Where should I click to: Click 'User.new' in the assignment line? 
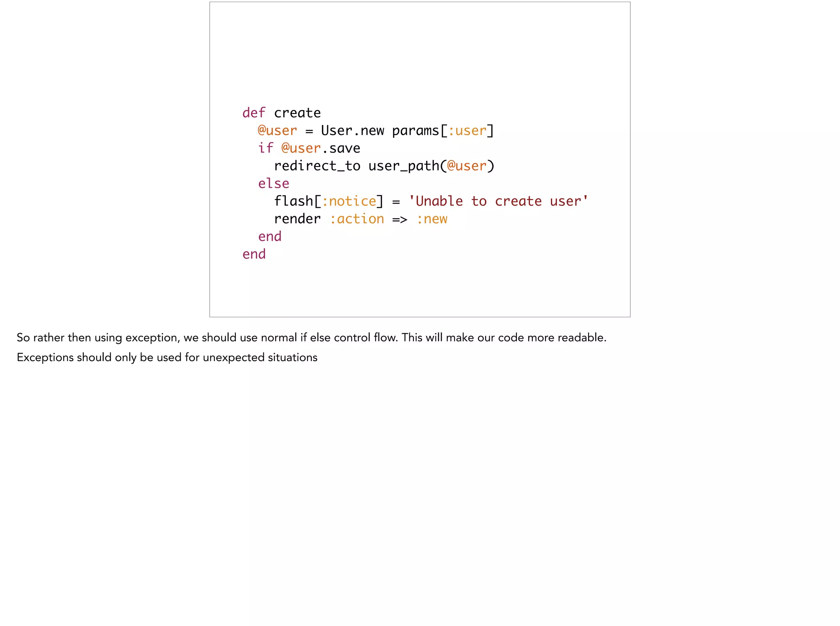(352, 130)
